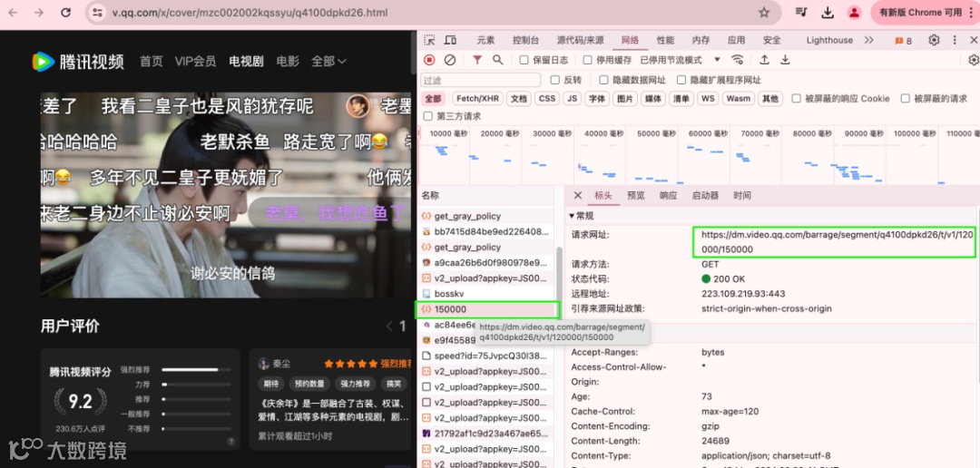Activate the DevTools inspect element picker
Screen dimensions: 980x468
(429, 40)
